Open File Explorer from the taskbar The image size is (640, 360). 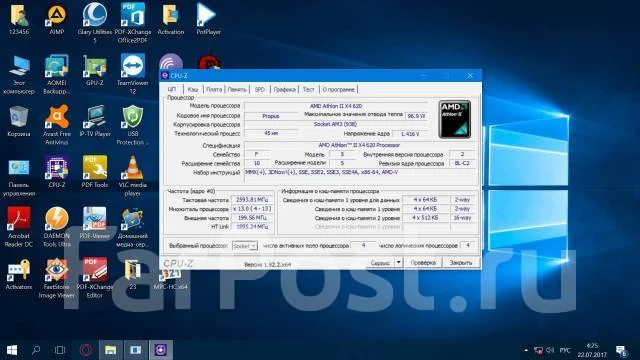(x=111, y=350)
